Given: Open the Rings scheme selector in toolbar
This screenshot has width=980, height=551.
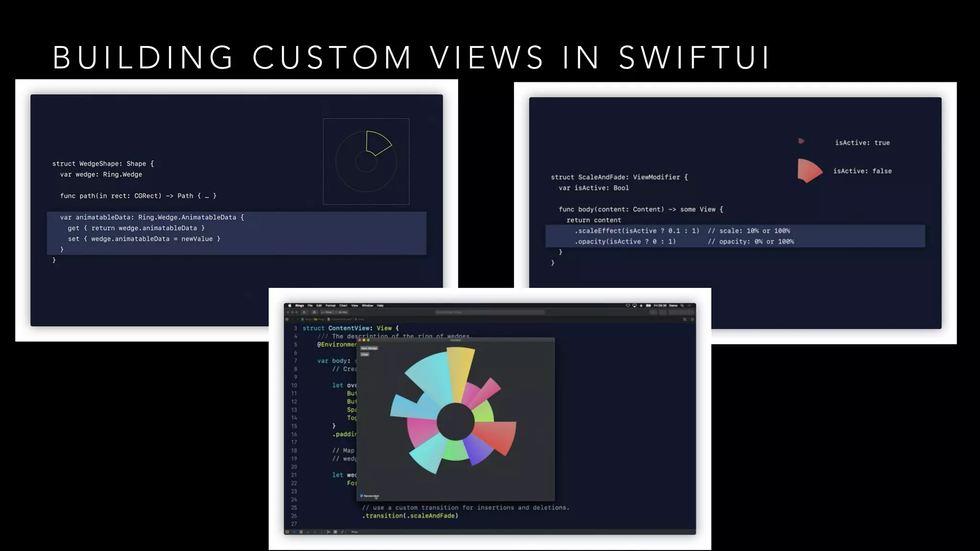Looking at the screenshot, I should [x=328, y=312].
